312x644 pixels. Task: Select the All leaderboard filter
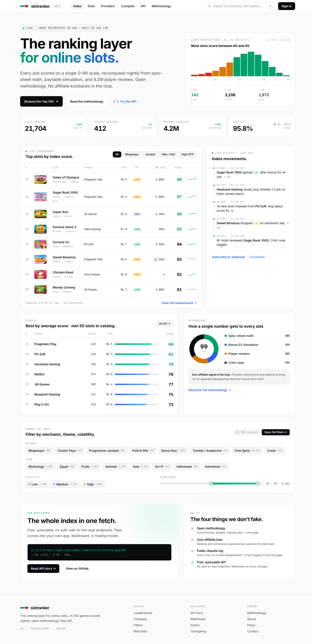pos(117,154)
